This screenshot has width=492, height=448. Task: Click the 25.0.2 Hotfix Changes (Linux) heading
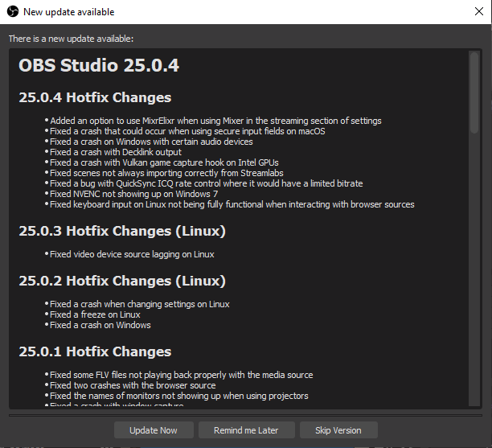click(122, 281)
